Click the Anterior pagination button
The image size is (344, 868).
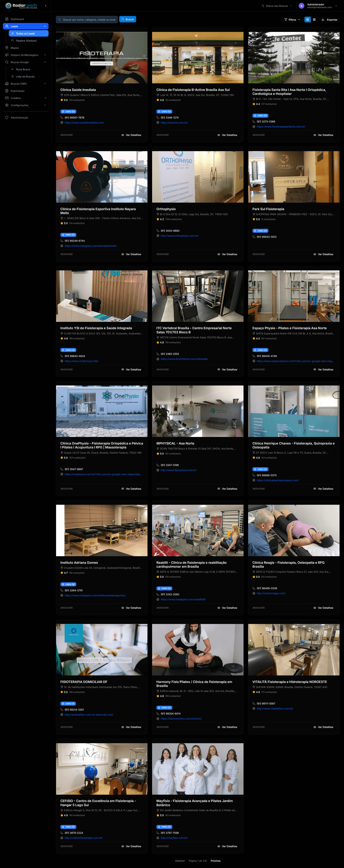[180, 861]
